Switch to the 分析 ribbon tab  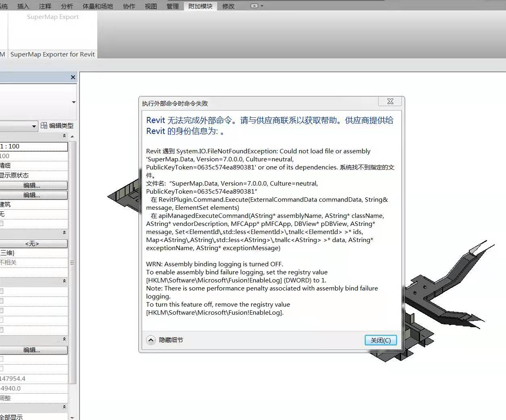[67, 6]
